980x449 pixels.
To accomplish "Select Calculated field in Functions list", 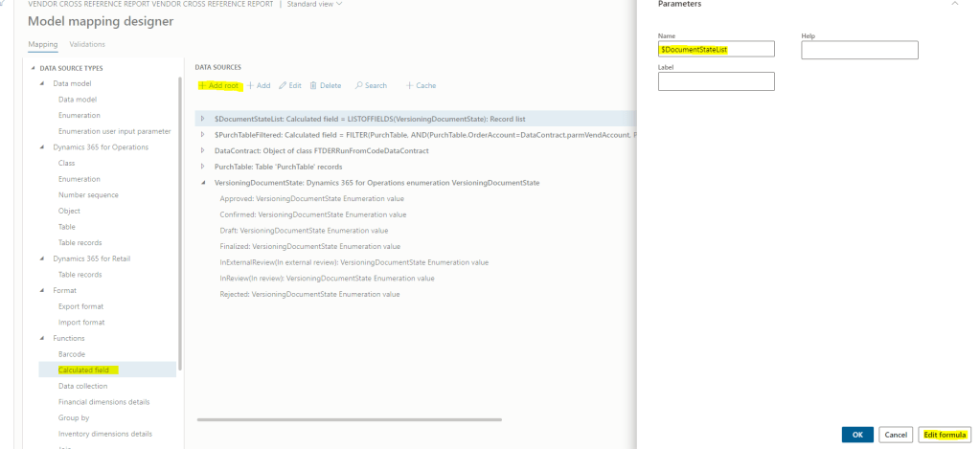I will click(84, 370).
